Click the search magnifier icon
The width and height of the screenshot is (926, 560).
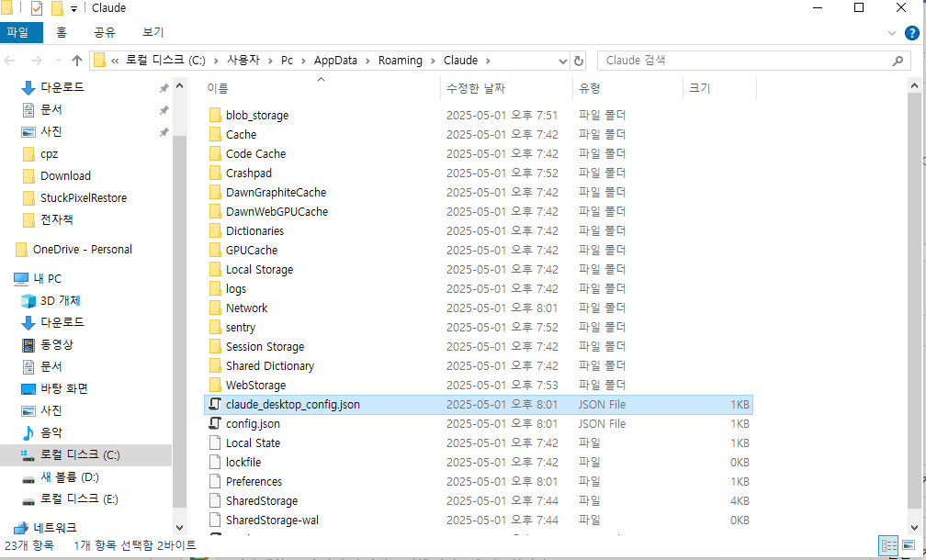898,61
